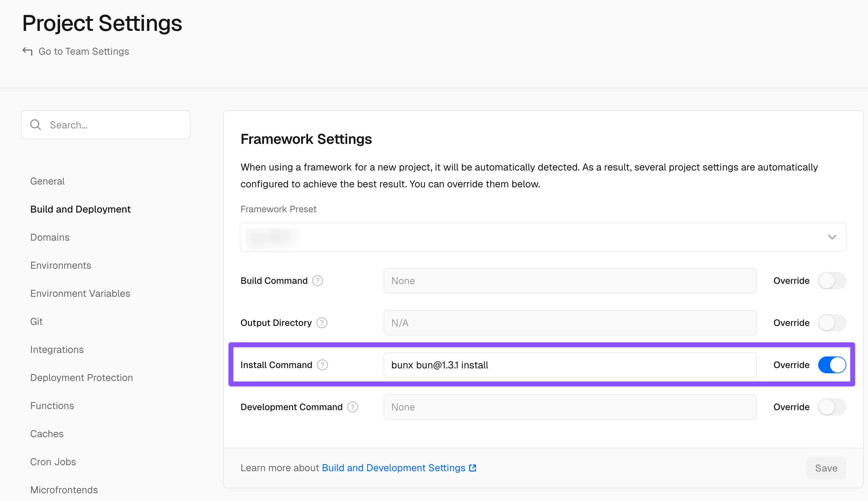Enable the Output Directory override toggle
This screenshot has height=501, width=868.
(x=832, y=323)
